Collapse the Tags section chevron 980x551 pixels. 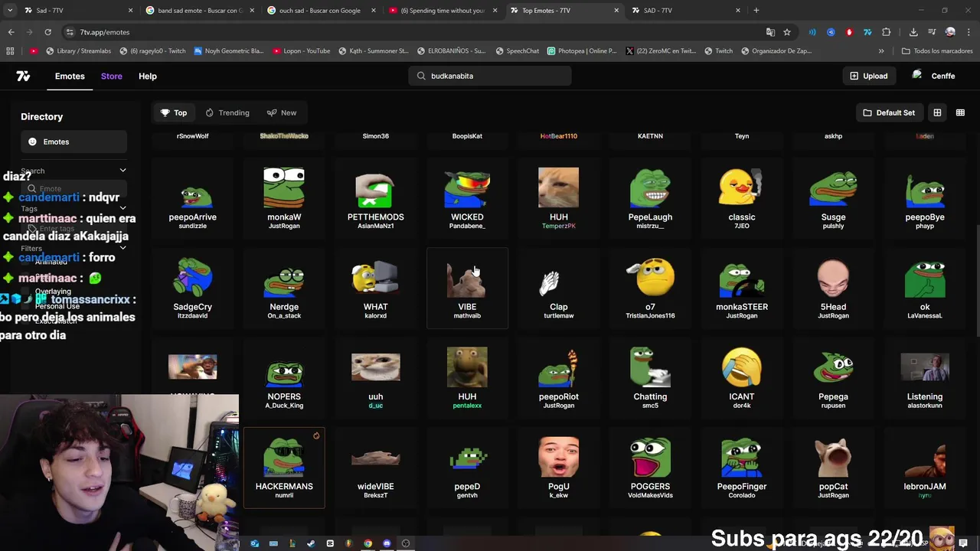[x=122, y=208]
